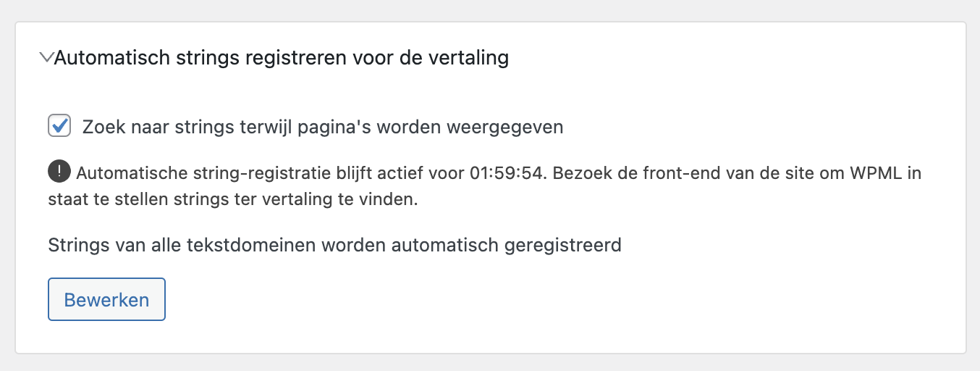
Task: Click the exclamation mark info icon
Action: [x=59, y=172]
